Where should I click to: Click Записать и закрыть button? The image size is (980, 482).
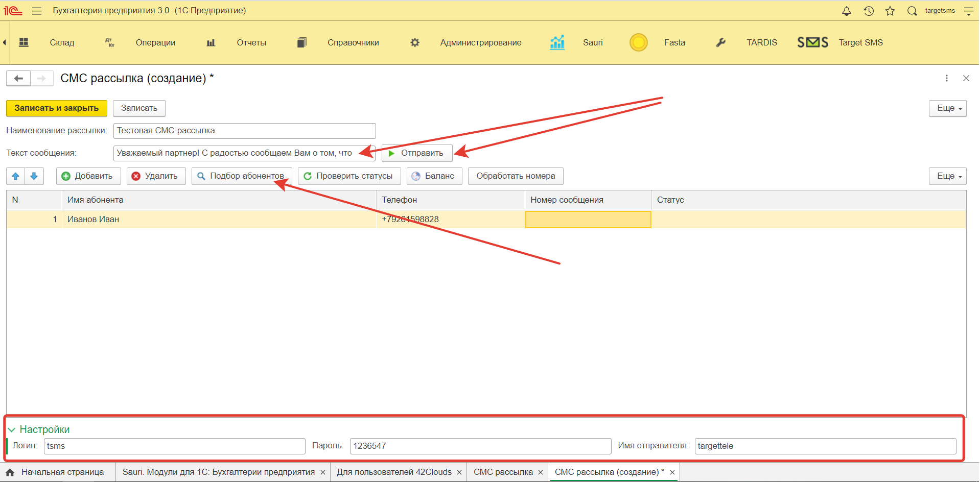point(57,108)
